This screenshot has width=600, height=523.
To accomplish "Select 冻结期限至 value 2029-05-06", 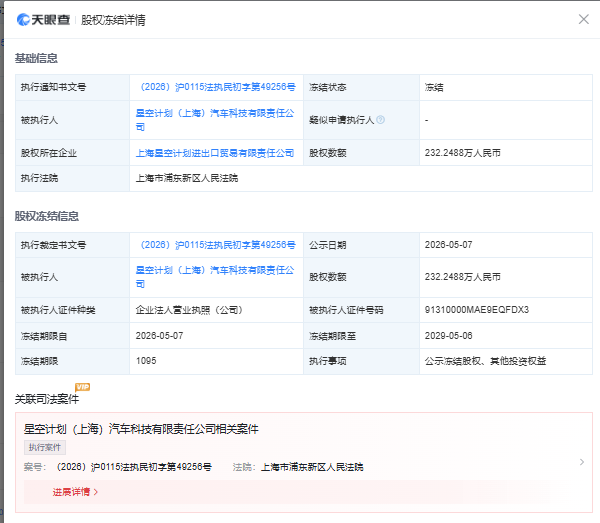I will (x=448, y=336).
